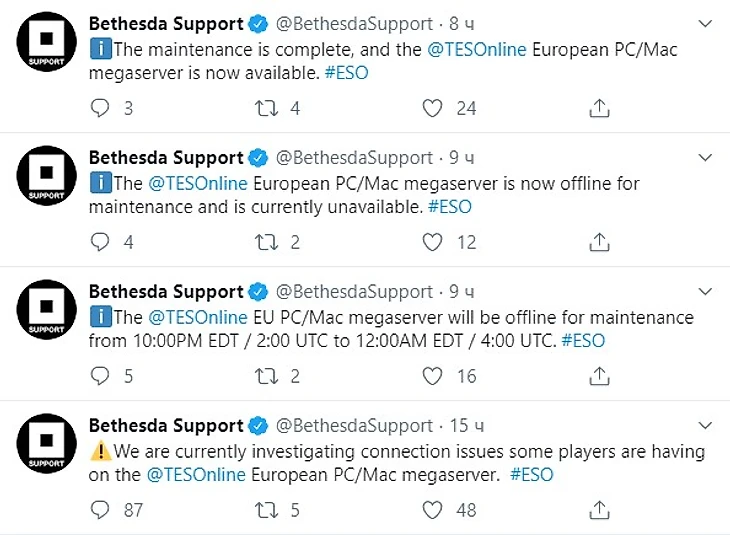The height and width of the screenshot is (535, 730).
Task: Reply to the 10:00PM EDT maintenance tweet
Action: pos(100,376)
